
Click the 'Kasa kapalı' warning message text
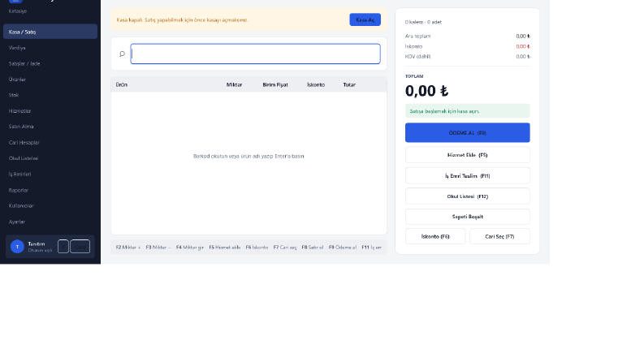pyautogui.click(x=183, y=19)
